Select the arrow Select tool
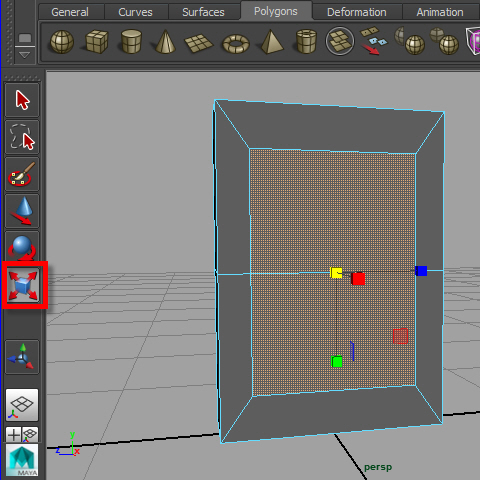The image size is (480, 480). 22,100
